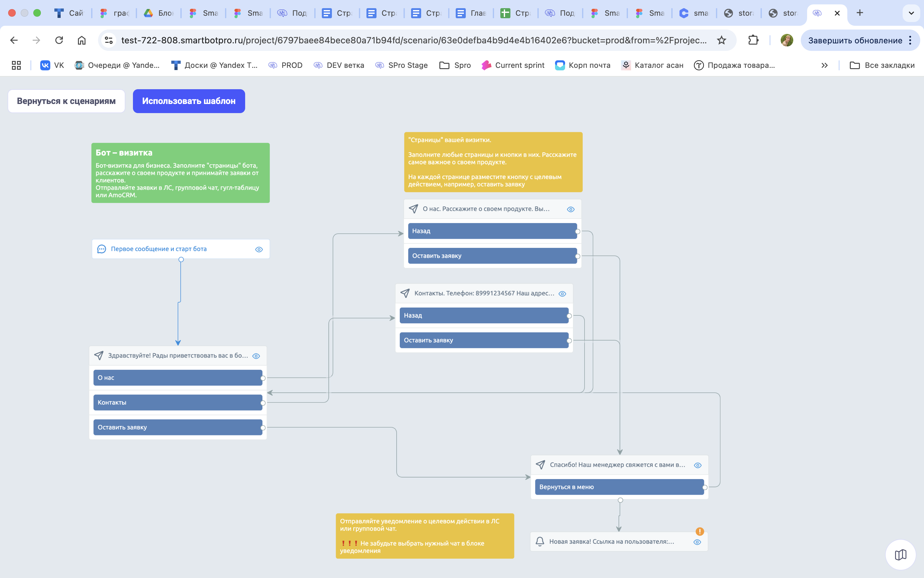Screen dimensions: 924x578
Task: Open Spro bookmarks folder
Action: click(x=455, y=65)
